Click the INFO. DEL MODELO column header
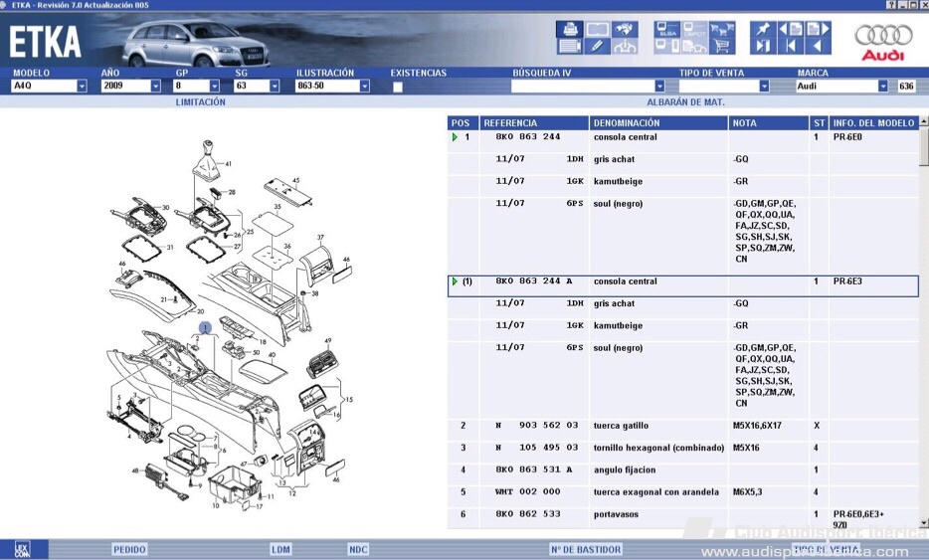Image resolution: width=929 pixels, height=560 pixels. pos(874,122)
